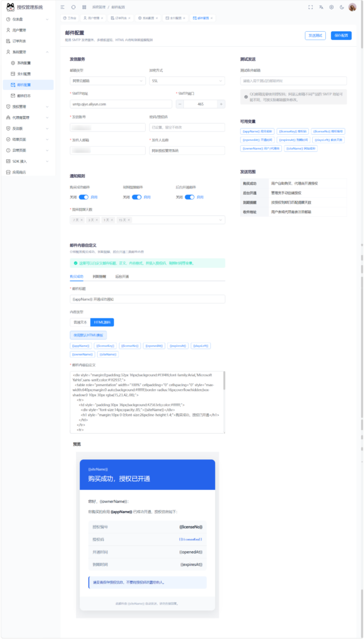Click the 发送测试 button
364x639 pixels.
coord(315,36)
